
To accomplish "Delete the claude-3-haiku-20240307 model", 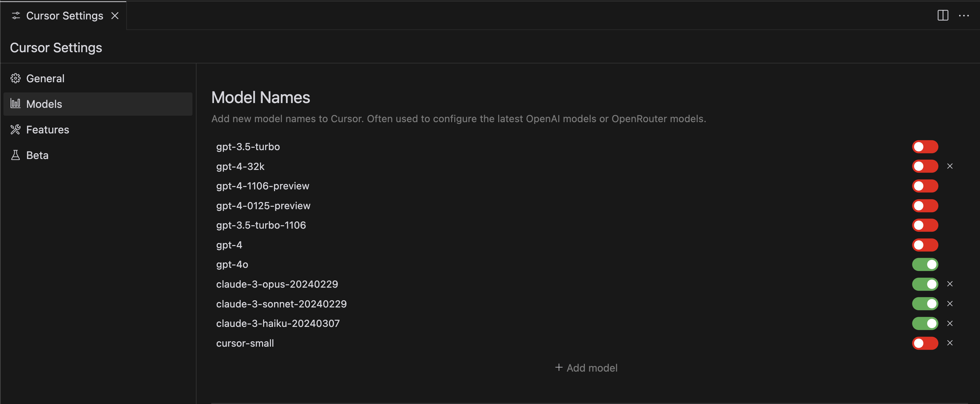I will point(950,323).
